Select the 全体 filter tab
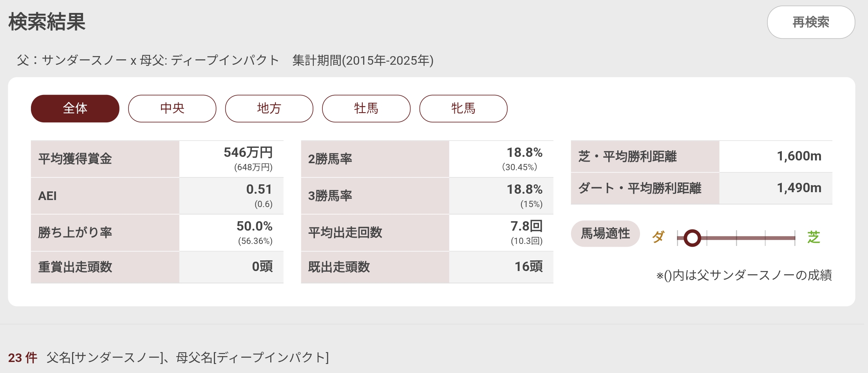Viewport: 868px width, 373px height. tap(75, 108)
